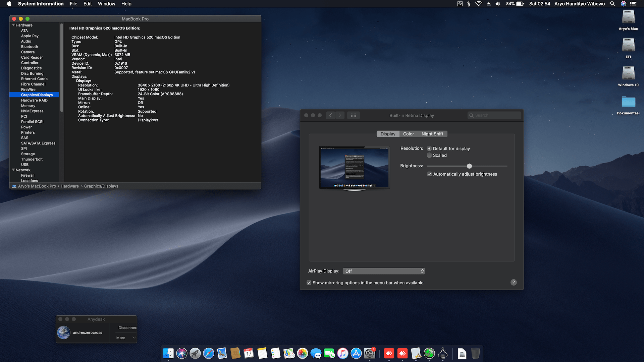Switch to the Night Shift tab

(x=432, y=134)
